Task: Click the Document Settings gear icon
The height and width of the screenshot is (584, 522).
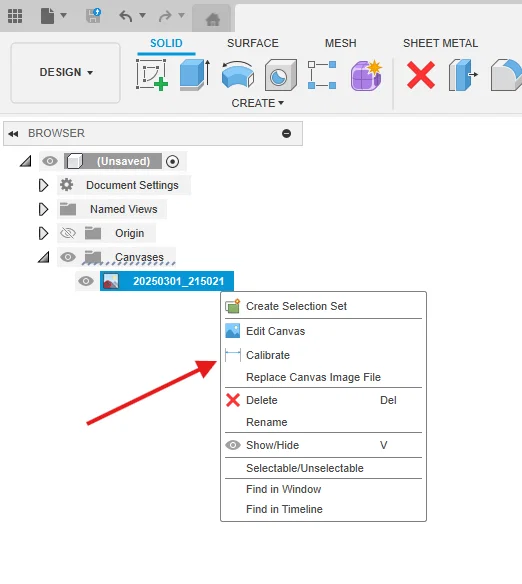Action: coord(67,185)
